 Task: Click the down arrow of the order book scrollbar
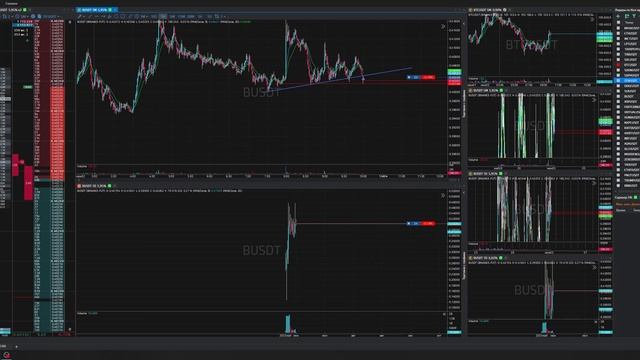[70, 329]
